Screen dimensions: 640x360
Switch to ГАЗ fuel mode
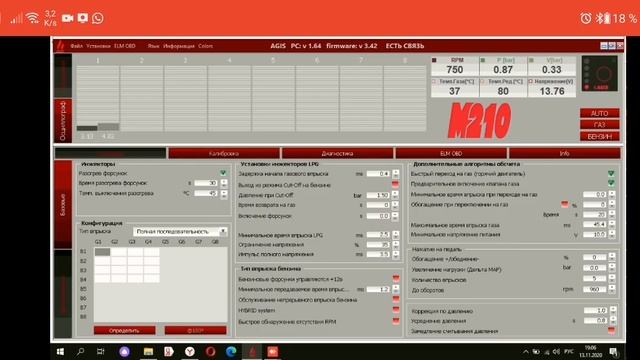pyautogui.click(x=600, y=124)
